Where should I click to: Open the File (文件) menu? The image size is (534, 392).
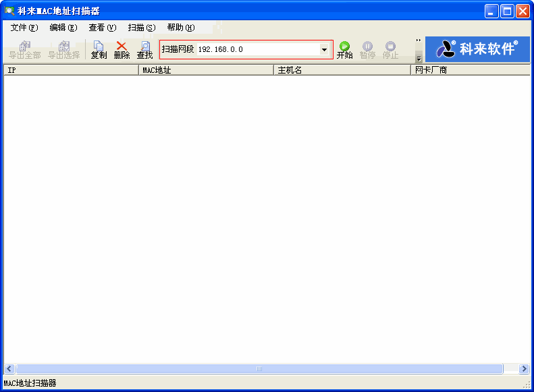pyautogui.click(x=24, y=28)
